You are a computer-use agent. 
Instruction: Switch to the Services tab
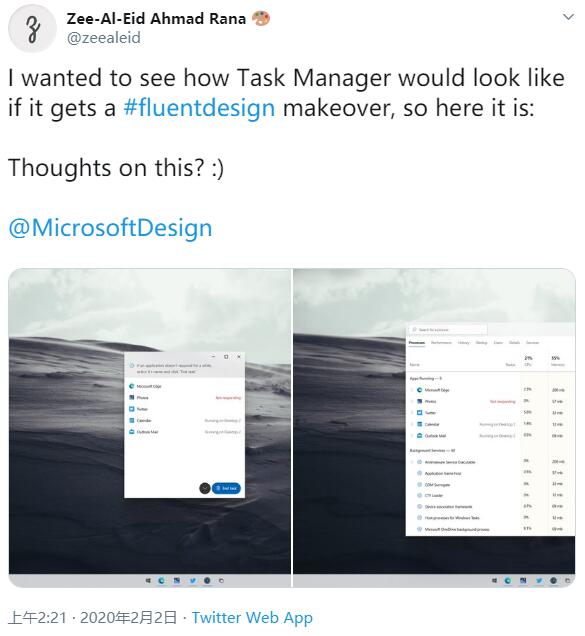532,343
